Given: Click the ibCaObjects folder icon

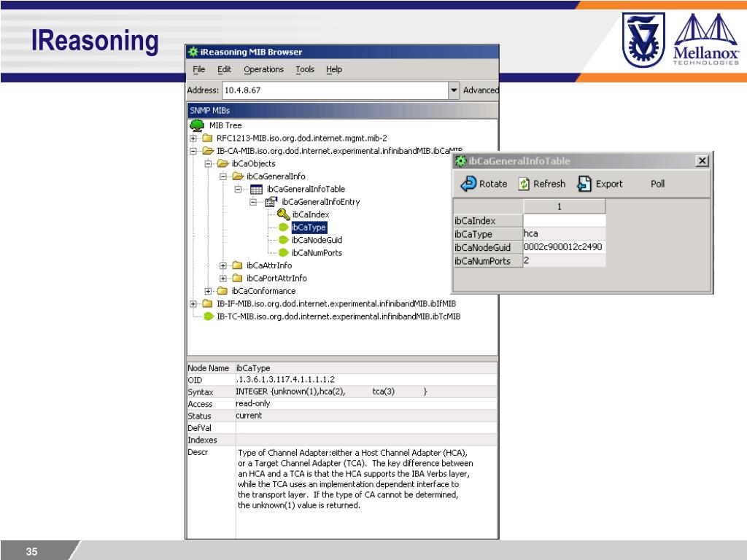Looking at the screenshot, I should point(223,164).
